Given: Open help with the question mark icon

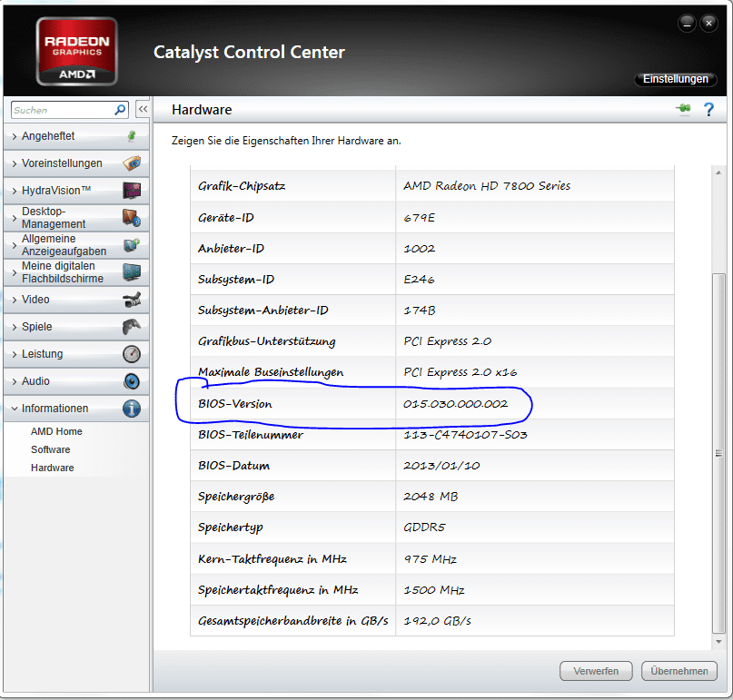Looking at the screenshot, I should tap(708, 109).
